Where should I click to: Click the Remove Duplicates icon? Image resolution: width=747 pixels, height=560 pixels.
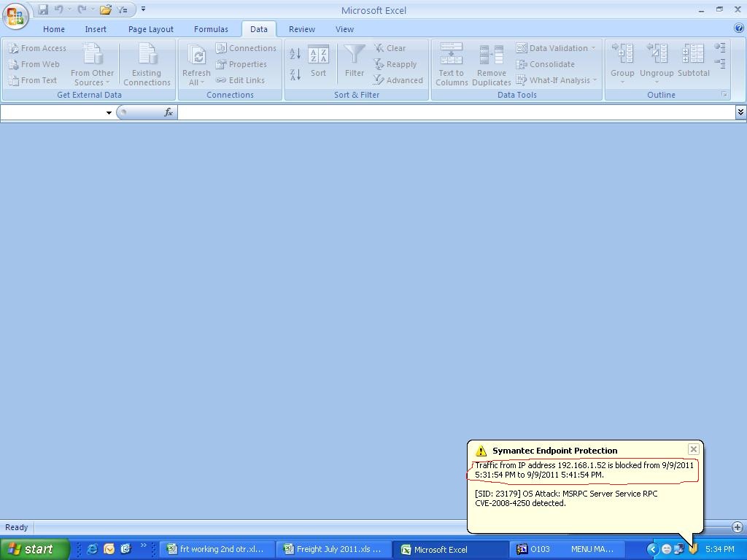point(491,64)
